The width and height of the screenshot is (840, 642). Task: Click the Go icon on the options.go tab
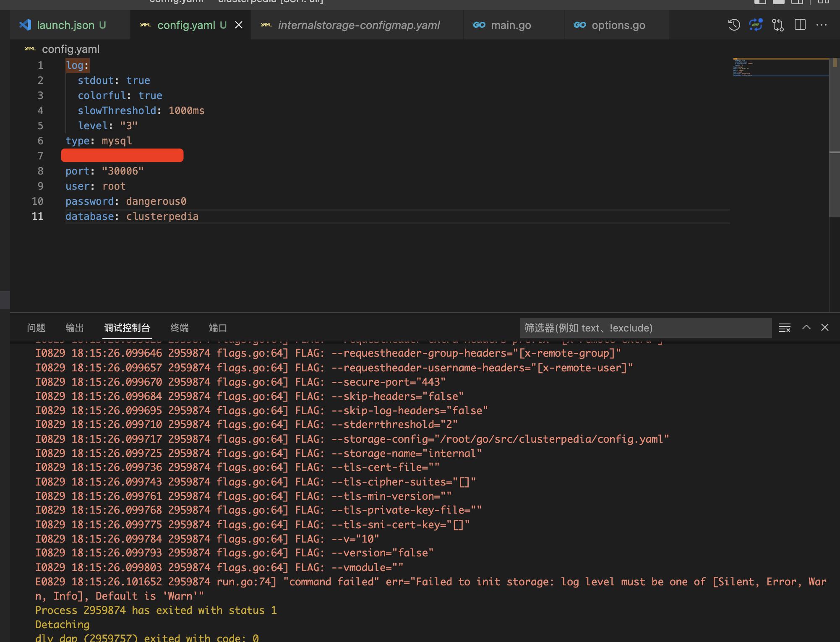tap(580, 25)
